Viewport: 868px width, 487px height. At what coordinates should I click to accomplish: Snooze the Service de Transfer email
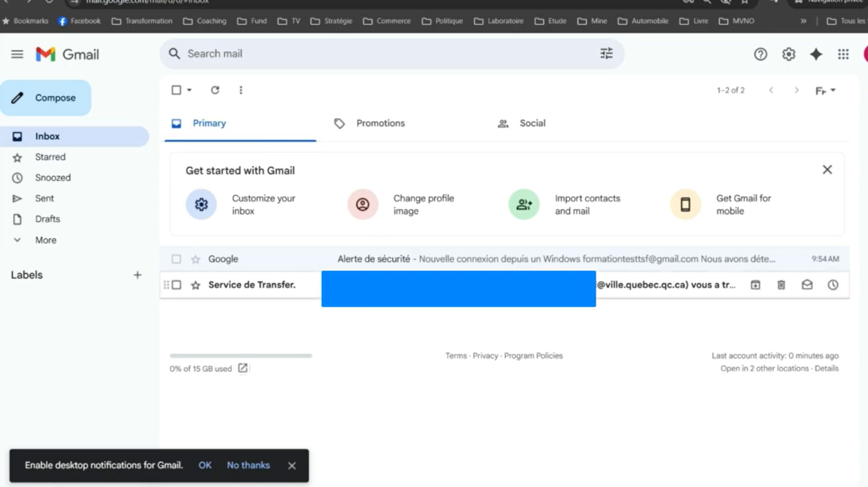[832, 285]
